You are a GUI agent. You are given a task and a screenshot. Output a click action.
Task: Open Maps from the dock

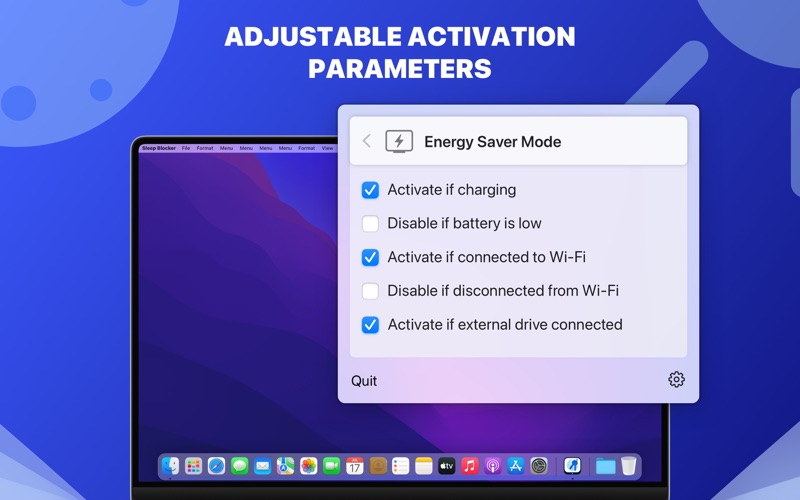tap(285, 466)
